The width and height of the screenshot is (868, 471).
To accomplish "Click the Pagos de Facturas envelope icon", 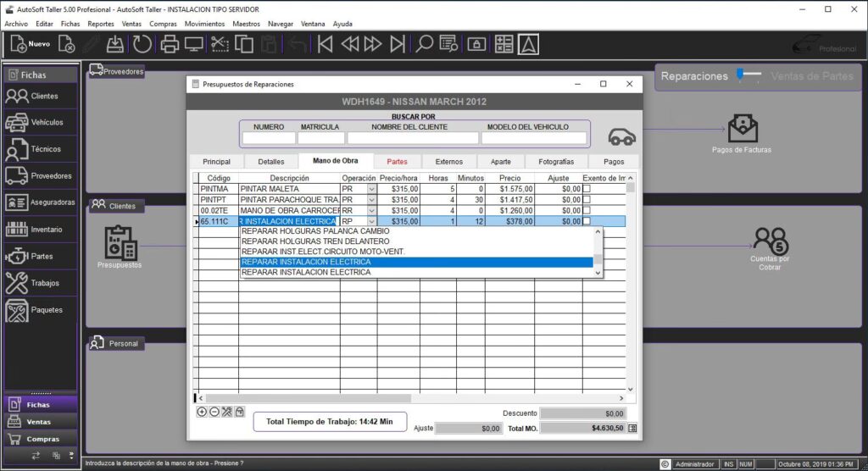I will (x=742, y=129).
